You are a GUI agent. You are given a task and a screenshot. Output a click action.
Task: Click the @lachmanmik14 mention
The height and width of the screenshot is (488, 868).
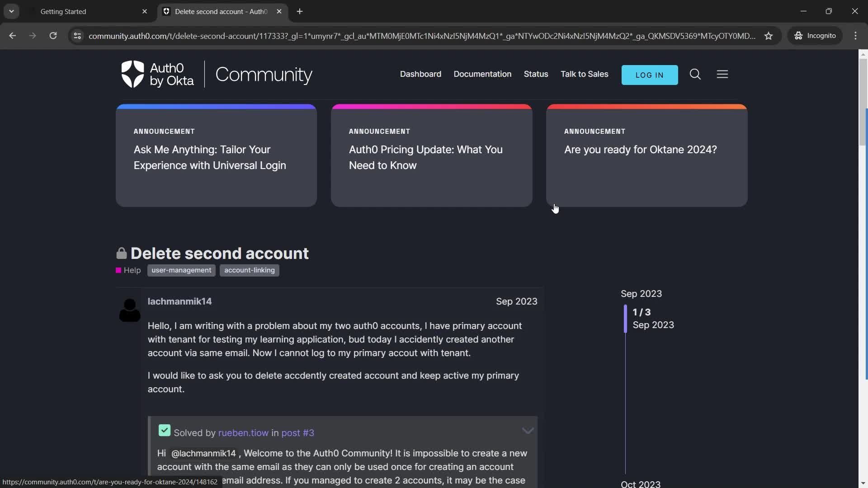[203, 453]
